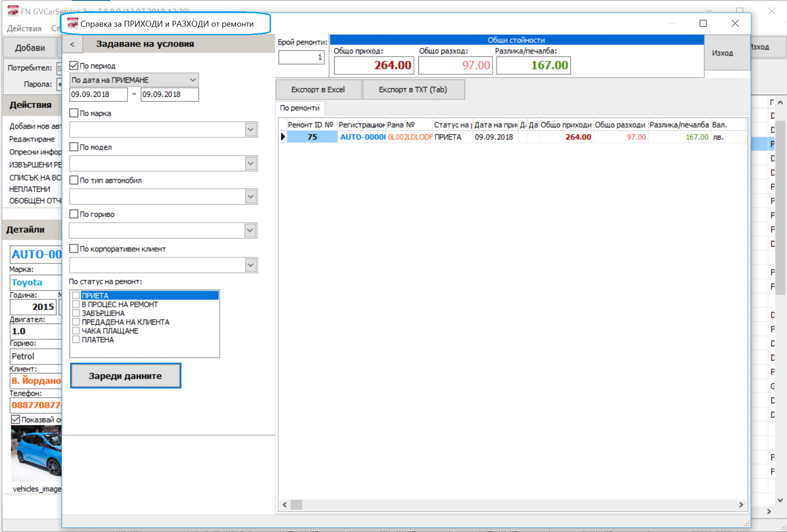Click the 'AUTO-0000' registration cell

[362, 137]
